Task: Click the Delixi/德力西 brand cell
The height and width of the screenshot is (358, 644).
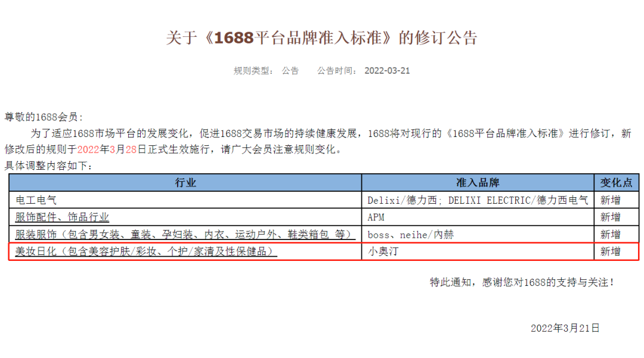Action: click(x=478, y=200)
